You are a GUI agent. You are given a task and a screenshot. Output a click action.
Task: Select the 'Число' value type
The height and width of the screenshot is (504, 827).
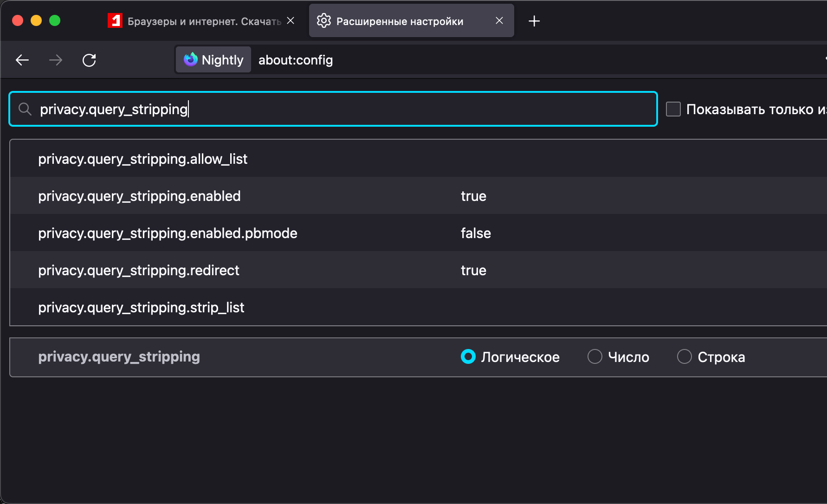594,356
